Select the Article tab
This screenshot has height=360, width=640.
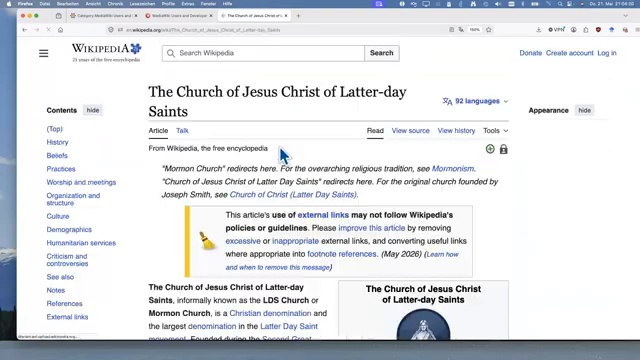158,131
